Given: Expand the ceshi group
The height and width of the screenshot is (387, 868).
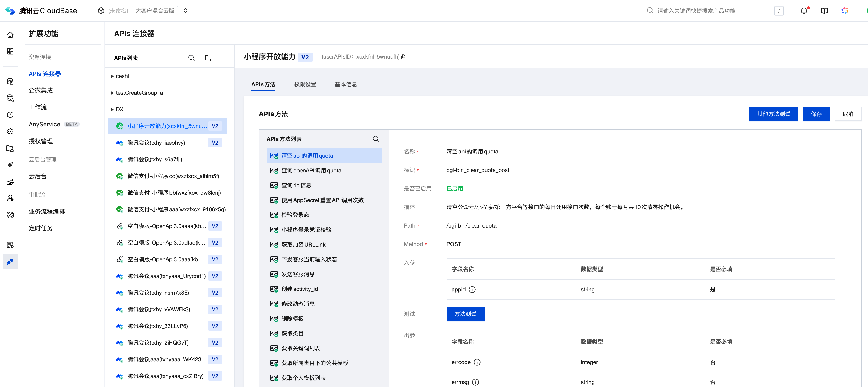Looking at the screenshot, I should (x=112, y=76).
